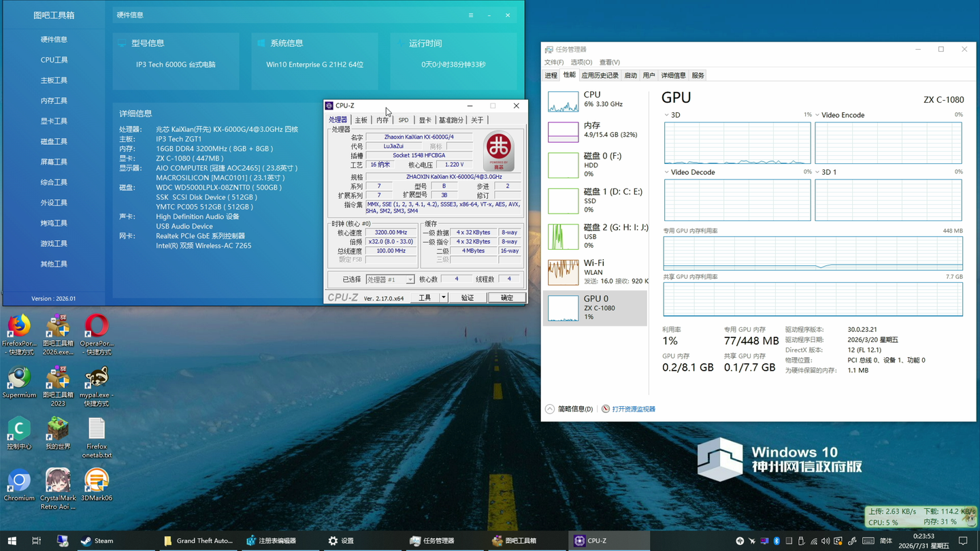Select 显卡工具 in 图吧工具箱 sidebar
980x551 pixels.
[x=54, y=121]
